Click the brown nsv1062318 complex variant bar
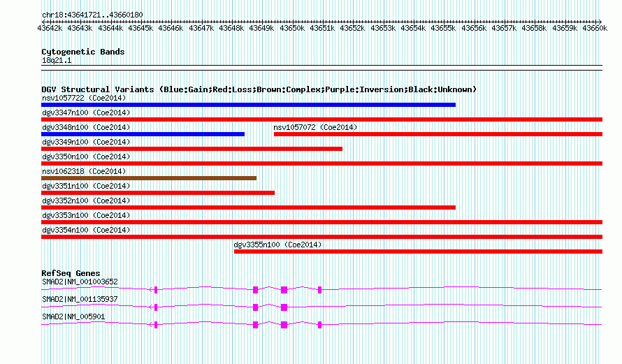Screen dimensions: 622x364 [149, 178]
